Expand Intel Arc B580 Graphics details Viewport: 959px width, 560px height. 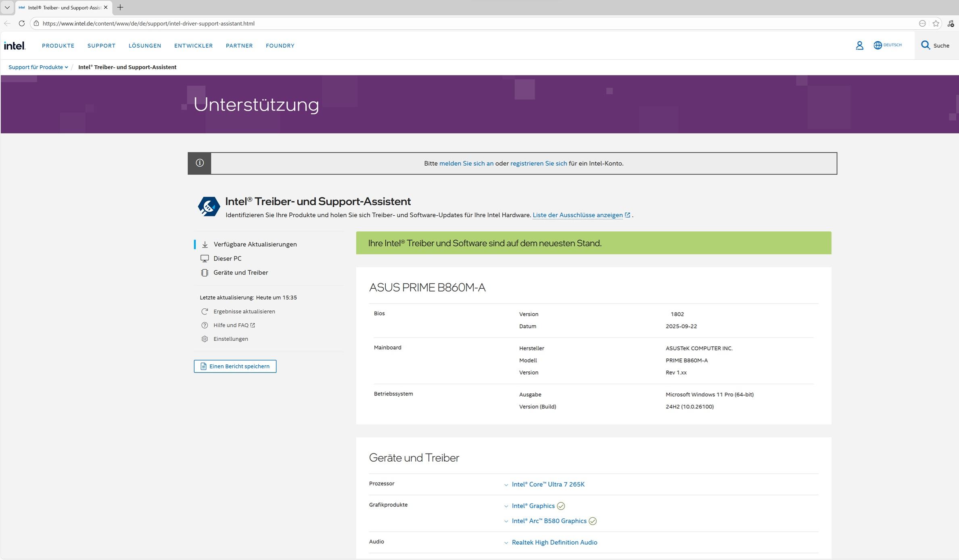(549, 521)
